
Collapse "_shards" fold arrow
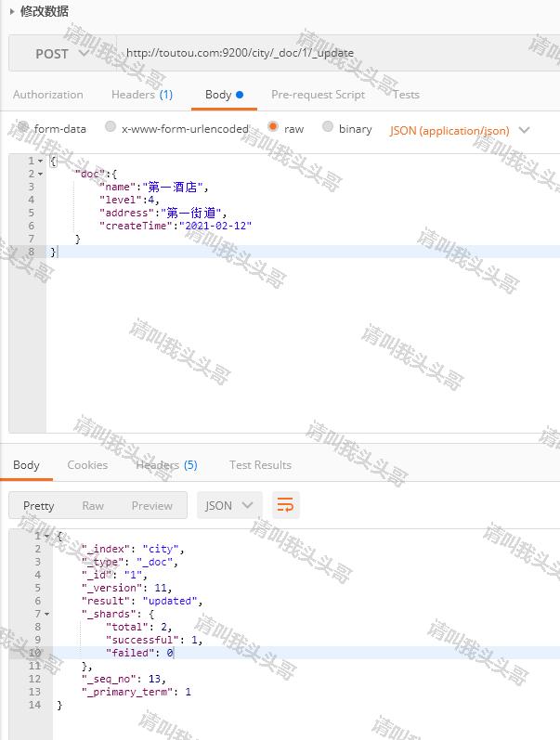[46, 614]
